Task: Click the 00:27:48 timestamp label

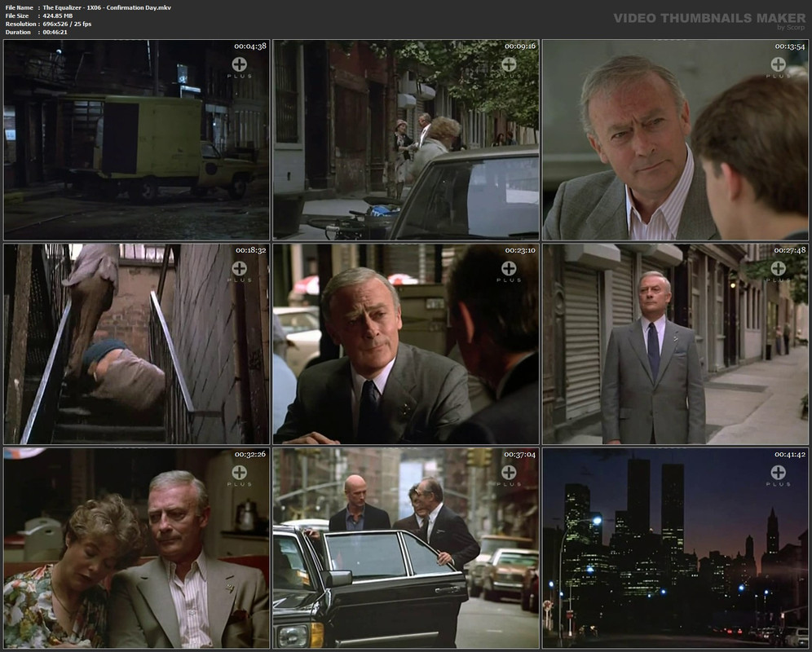Action: coord(790,250)
